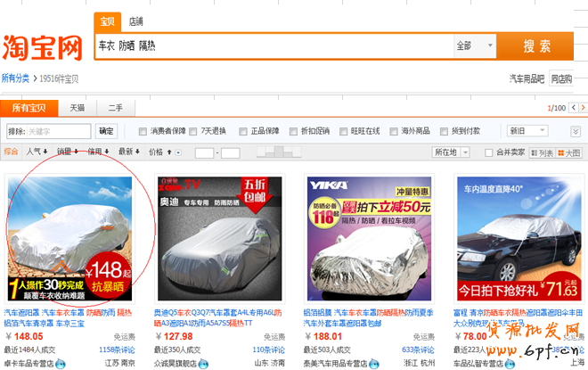Tick the 7天退换 checkbox
The image size is (588, 370).
coord(193,131)
